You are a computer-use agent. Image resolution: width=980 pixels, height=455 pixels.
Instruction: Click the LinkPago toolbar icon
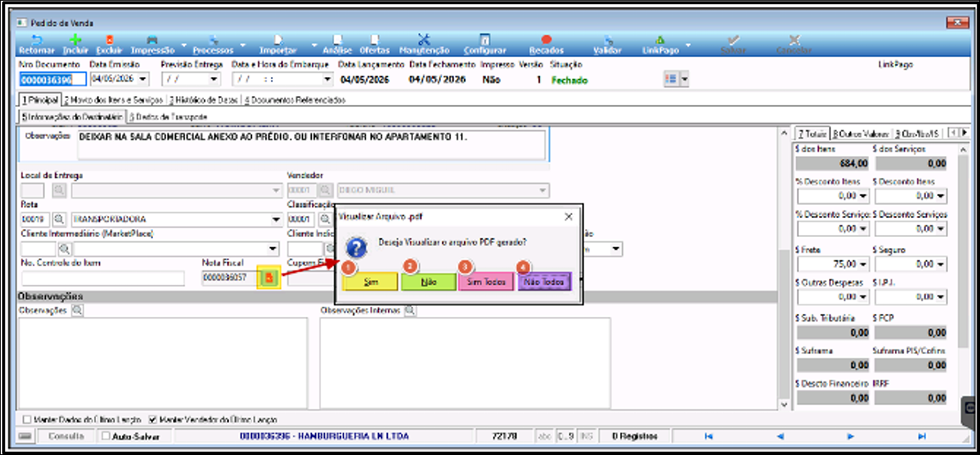[x=660, y=45]
